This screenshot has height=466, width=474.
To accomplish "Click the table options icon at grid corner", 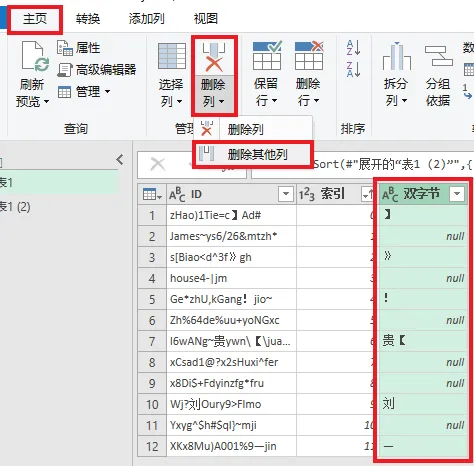I will pyautogui.click(x=152, y=194).
